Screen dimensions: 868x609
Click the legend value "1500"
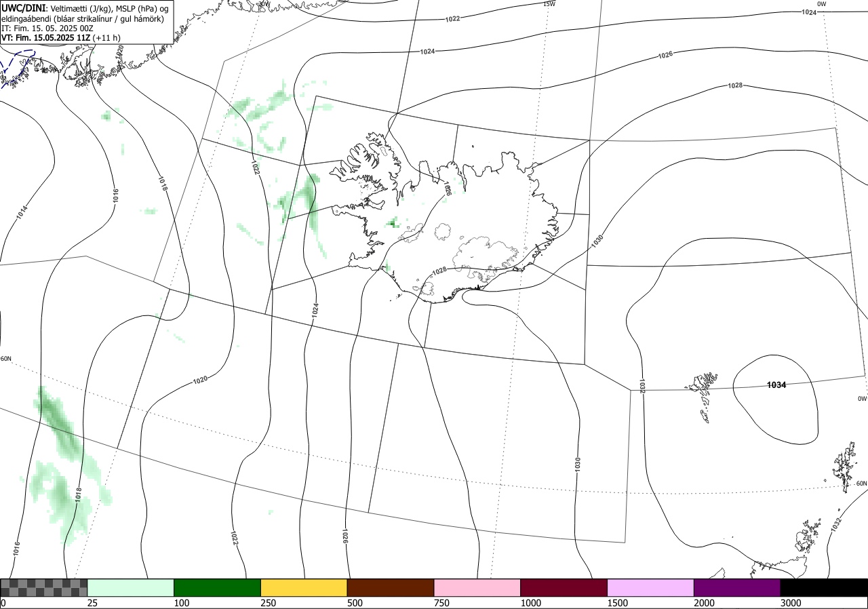618,603
